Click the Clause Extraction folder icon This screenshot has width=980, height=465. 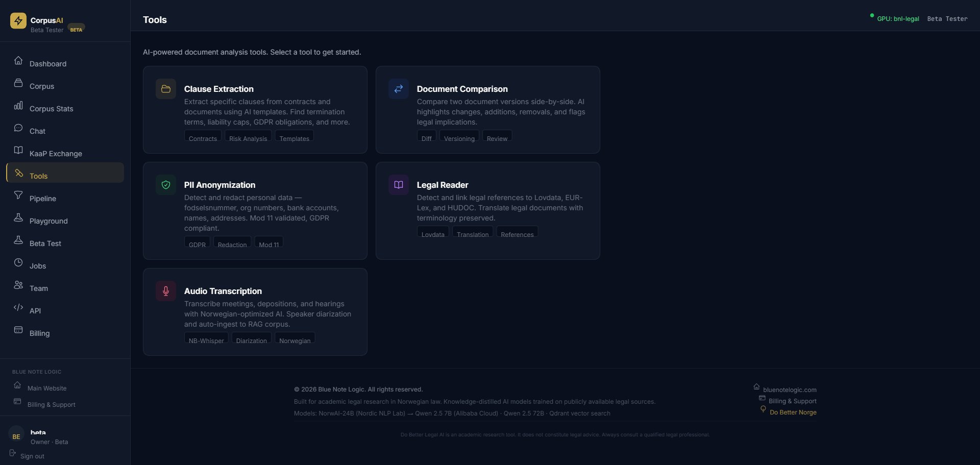pos(165,88)
